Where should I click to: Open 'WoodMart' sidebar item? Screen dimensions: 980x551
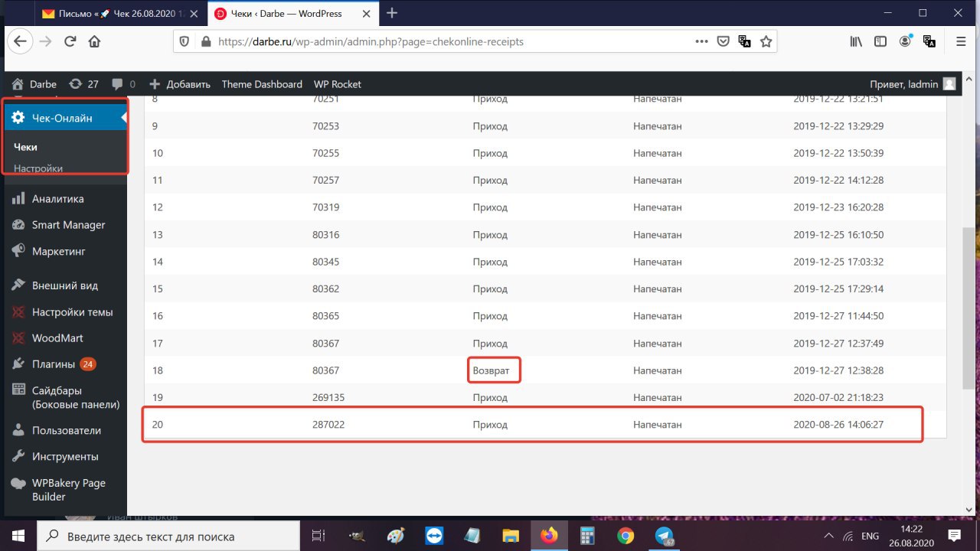64,338
